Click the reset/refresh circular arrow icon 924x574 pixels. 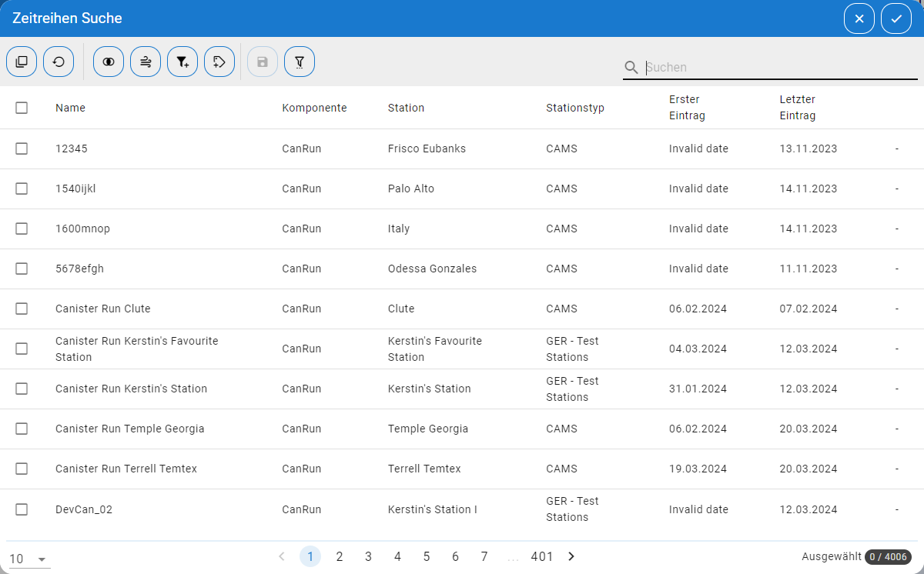[x=59, y=62]
